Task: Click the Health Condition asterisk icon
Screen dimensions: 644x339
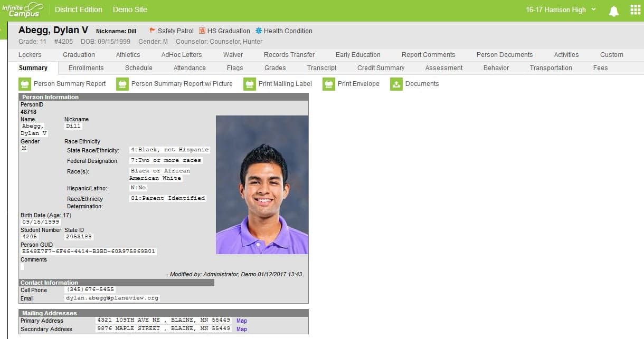Action: (259, 31)
